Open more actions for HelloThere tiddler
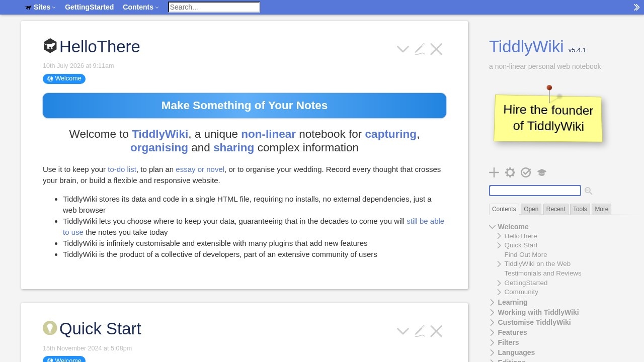This screenshot has width=644, height=362. pyautogui.click(x=403, y=49)
